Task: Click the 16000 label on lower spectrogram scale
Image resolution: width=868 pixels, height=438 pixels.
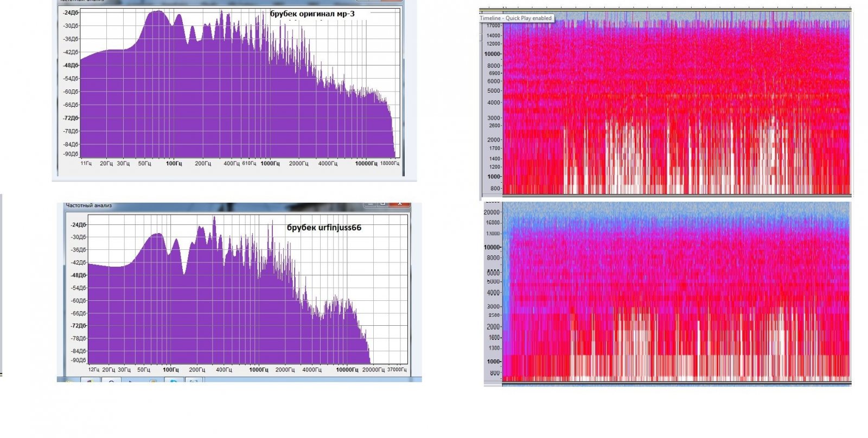Action: tap(493, 223)
